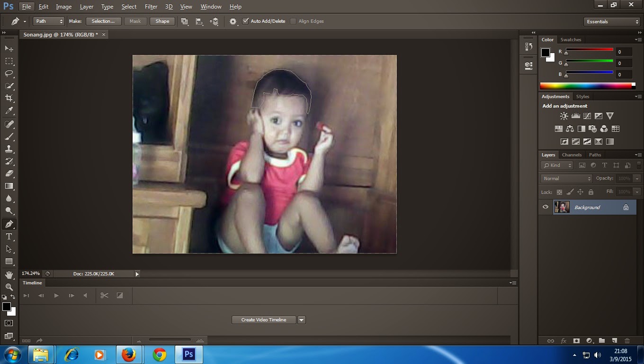This screenshot has width=644, height=364.
Task: Open the Image menu
Action: pyautogui.click(x=64, y=7)
